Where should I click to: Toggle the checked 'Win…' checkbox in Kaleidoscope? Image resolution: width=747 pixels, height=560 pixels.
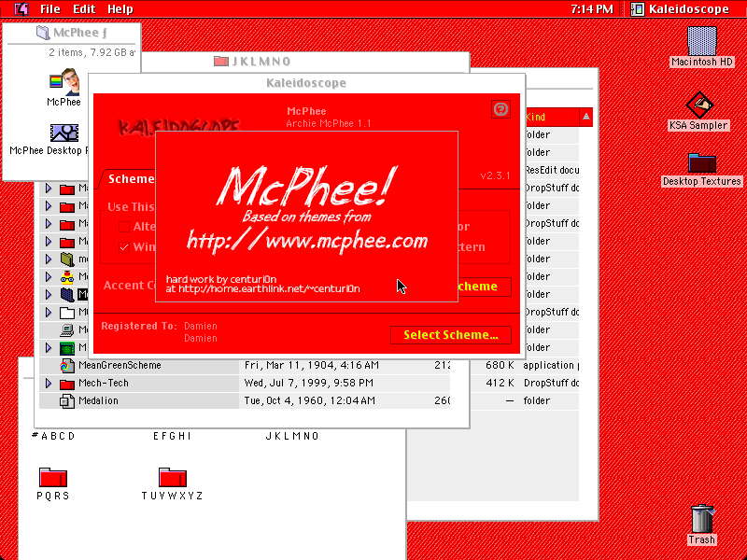click(x=124, y=247)
